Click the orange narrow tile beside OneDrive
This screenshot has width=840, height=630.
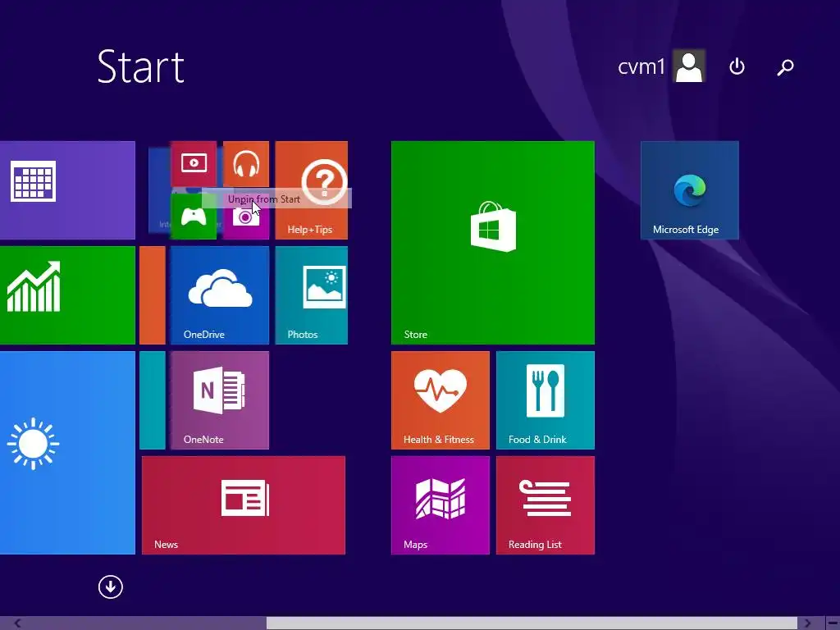pos(153,295)
